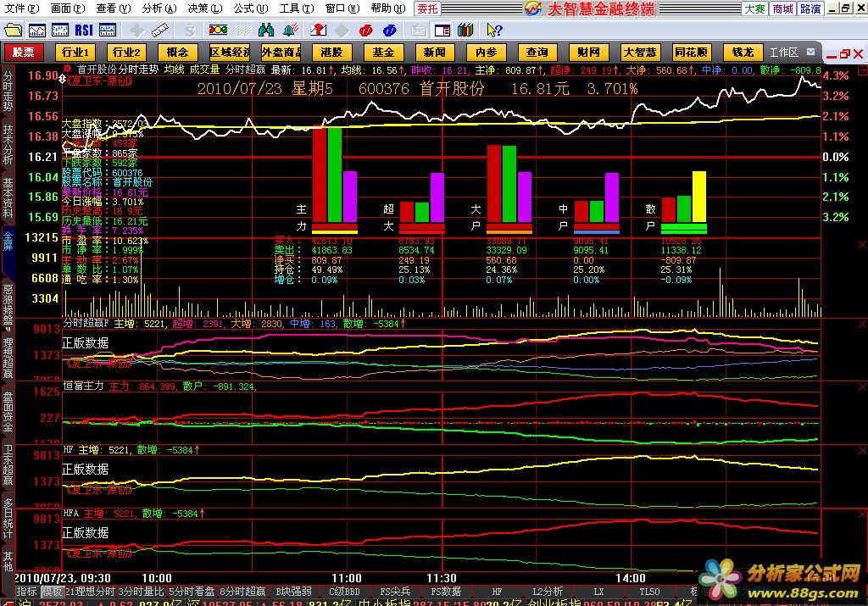The height and width of the screenshot is (606, 868).
Task: Click the blue circular info icon
Action: (x=390, y=30)
